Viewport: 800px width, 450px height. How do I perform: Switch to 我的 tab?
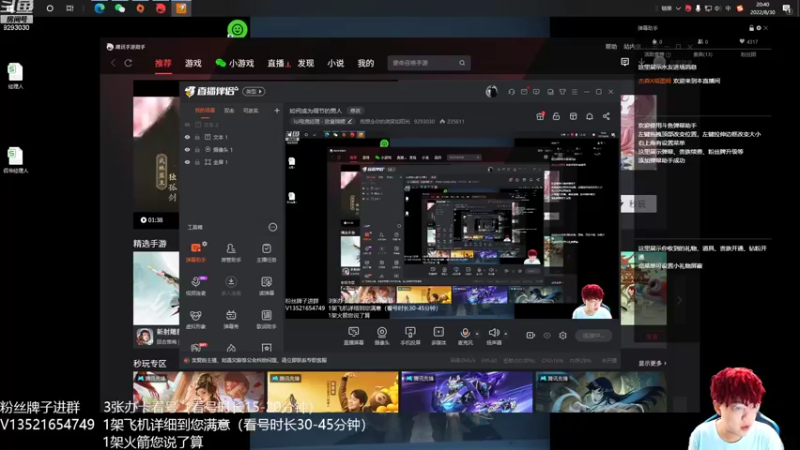(x=365, y=63)
